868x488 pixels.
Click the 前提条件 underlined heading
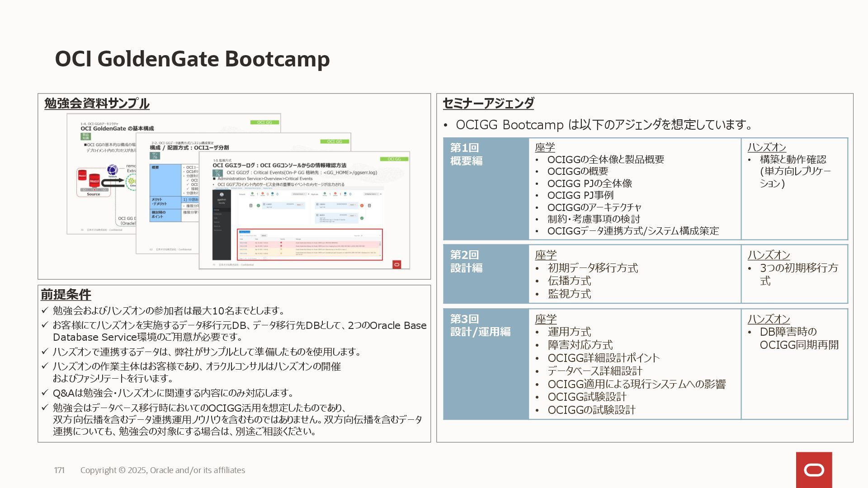coord(66,295)
